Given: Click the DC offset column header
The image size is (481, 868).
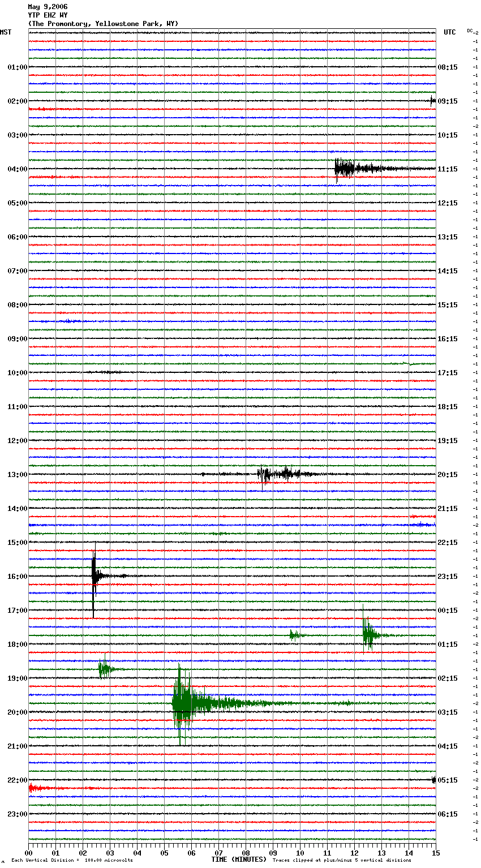Looking at the screenshot, I should (x=470, y=31).
